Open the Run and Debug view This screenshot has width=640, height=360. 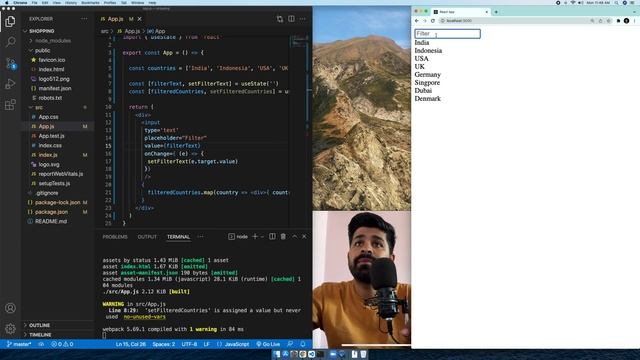coord(10,84)
